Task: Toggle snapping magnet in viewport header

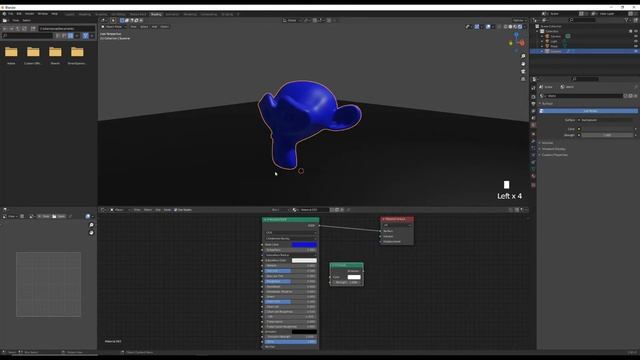Action: point(315,20)
